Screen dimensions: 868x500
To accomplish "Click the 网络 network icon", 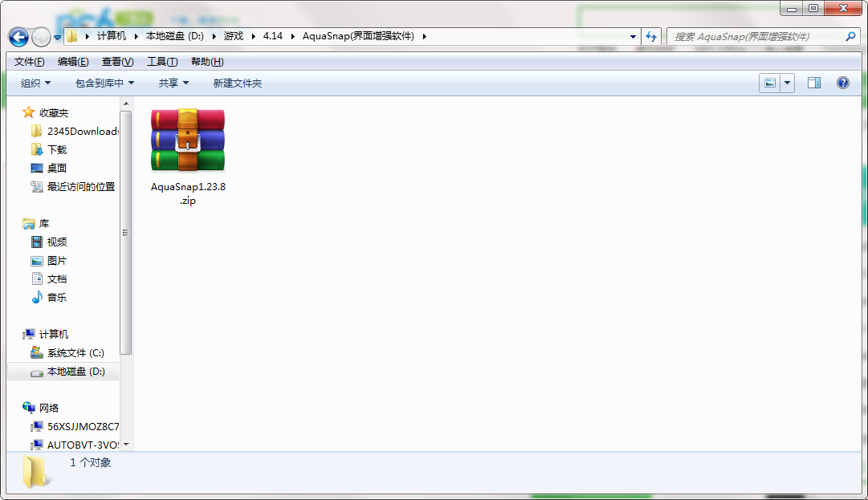I will pyautogui.click(x=29, y=408).
